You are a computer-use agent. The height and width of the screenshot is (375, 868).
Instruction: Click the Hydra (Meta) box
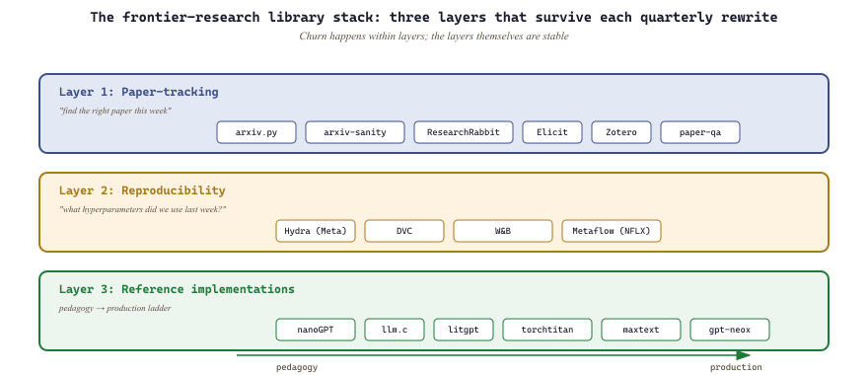316,231
